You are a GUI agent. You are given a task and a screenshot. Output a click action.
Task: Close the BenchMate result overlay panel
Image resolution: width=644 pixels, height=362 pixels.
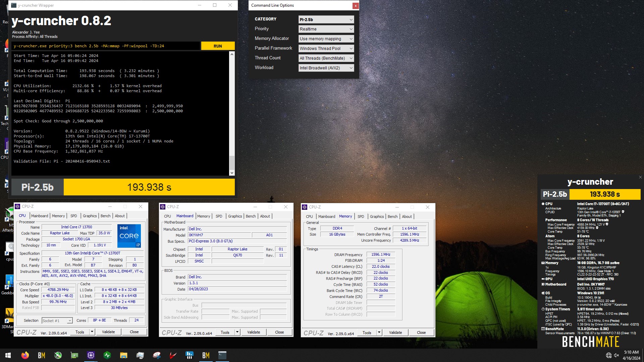click(640, 177)
